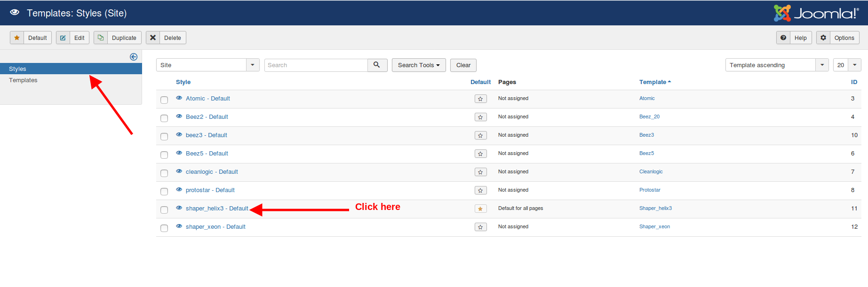Click the Joomla logo

pos(816,13)
